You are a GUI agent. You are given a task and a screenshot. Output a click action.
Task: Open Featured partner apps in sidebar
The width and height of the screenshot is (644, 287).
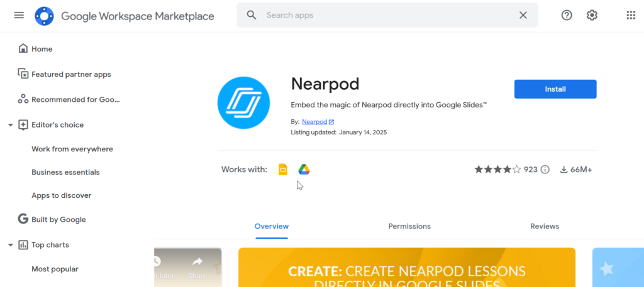tap(71, 74)
